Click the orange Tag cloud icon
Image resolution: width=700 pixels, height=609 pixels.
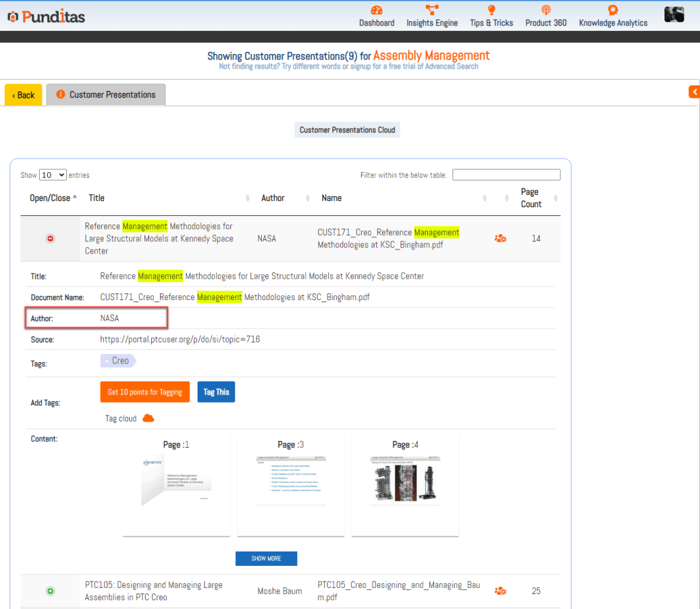pos(148,418)
